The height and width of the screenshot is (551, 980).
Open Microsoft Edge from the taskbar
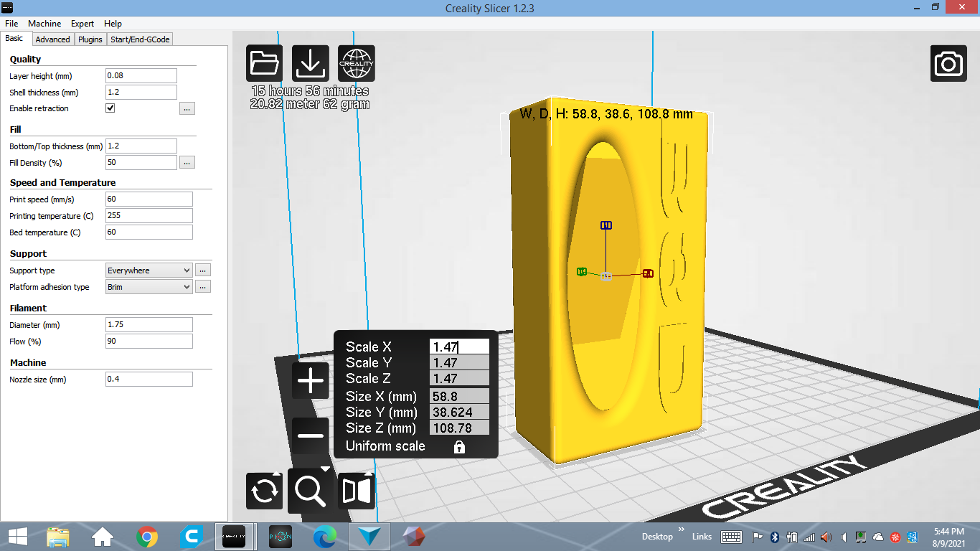[x=325, y=537]
